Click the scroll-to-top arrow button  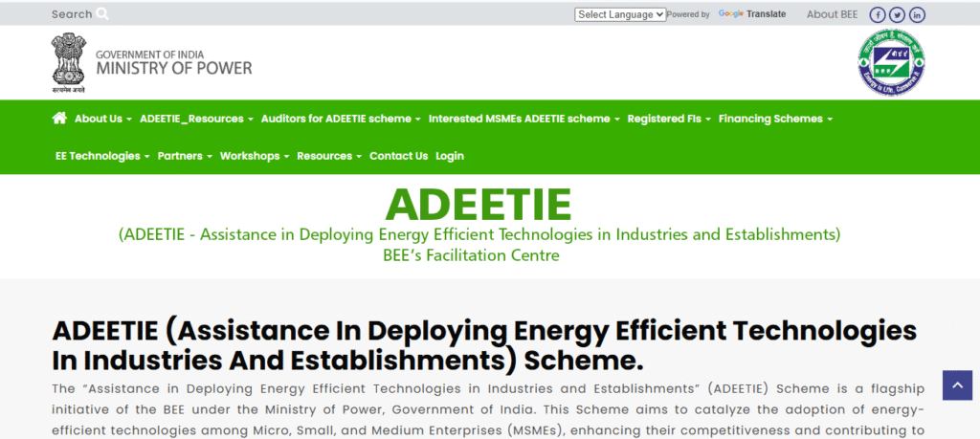(x=957, y=385)
